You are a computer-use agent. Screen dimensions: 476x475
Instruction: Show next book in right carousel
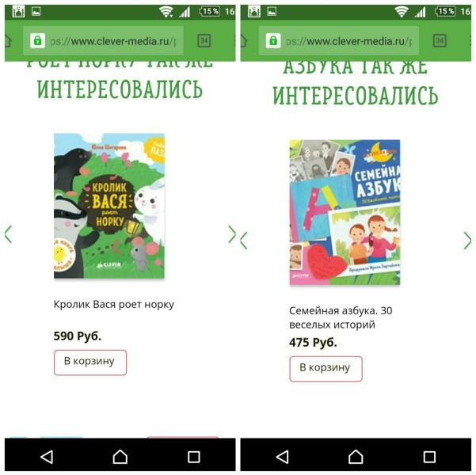tap(467, 241)
